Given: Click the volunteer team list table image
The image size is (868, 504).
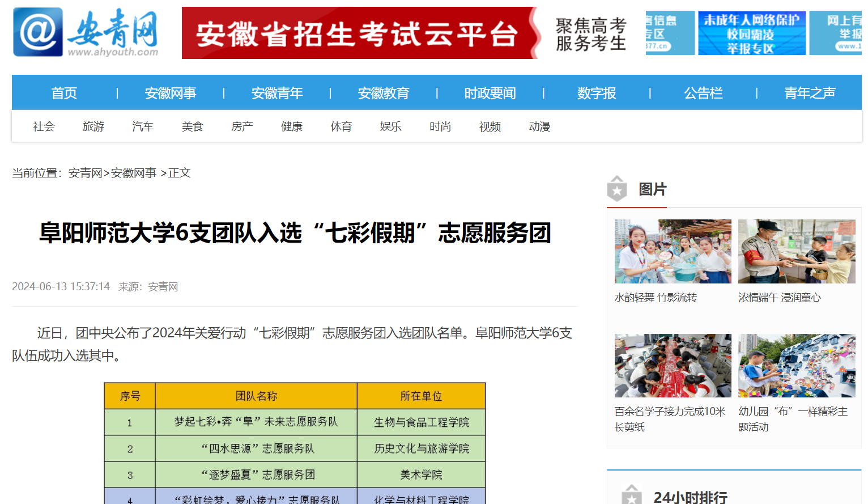Looking at the screenshot, I should 295,443.
